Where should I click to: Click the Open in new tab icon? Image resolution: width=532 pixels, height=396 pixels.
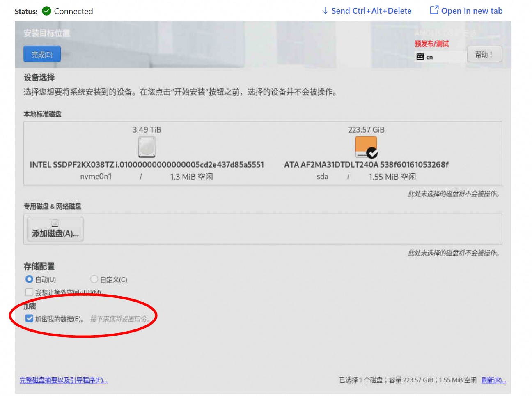click(434, 10)
